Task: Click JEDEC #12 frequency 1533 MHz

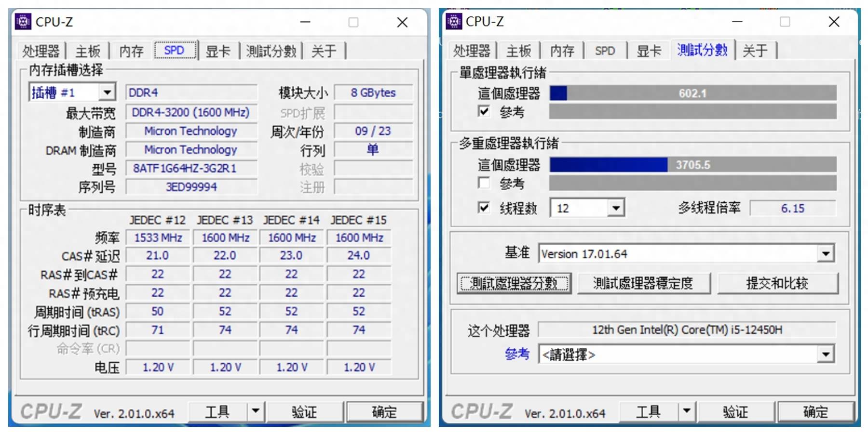Action: 158,237
